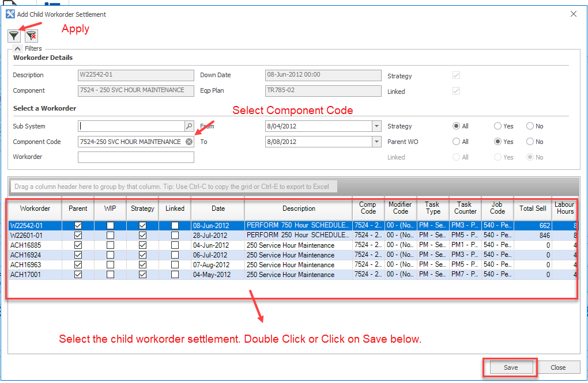Clear the Component Code using the X icon

pos(189,141)
